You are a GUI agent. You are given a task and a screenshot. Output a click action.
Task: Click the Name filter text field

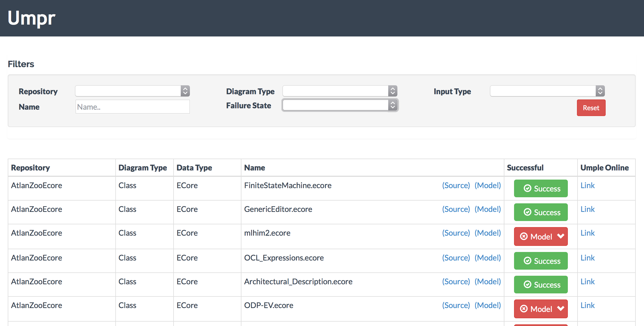click(x=132, y=107)
